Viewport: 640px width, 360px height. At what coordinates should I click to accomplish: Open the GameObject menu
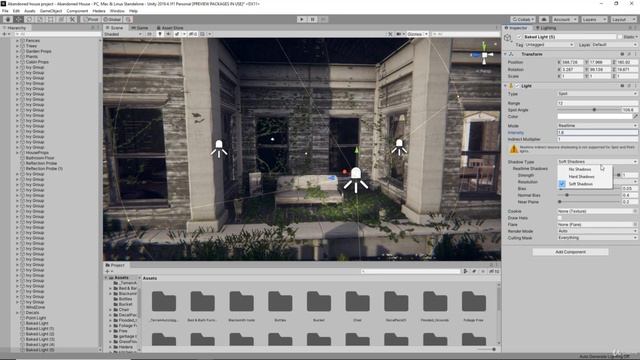tap(51, 11)
